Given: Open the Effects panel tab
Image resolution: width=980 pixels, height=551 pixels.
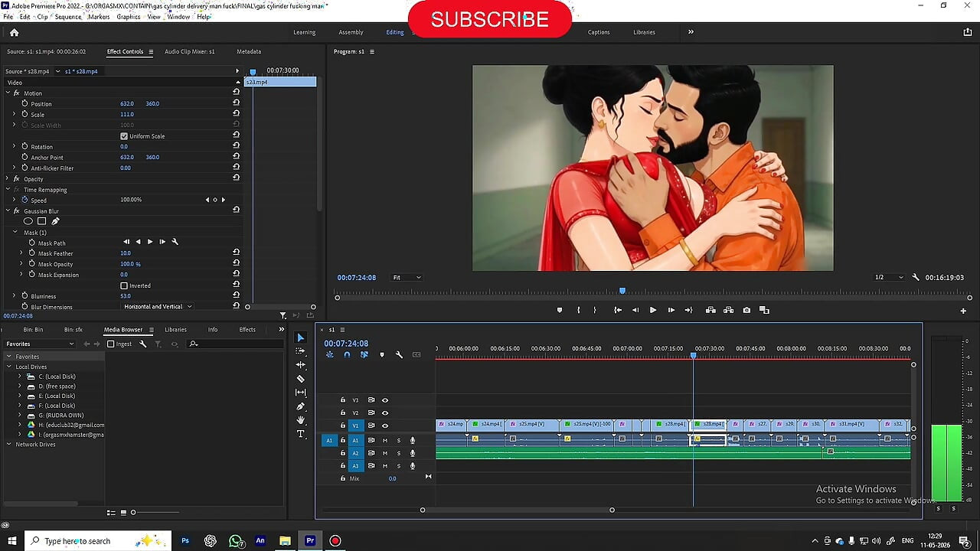Looking at the screenshot, I should click(247, 329).
